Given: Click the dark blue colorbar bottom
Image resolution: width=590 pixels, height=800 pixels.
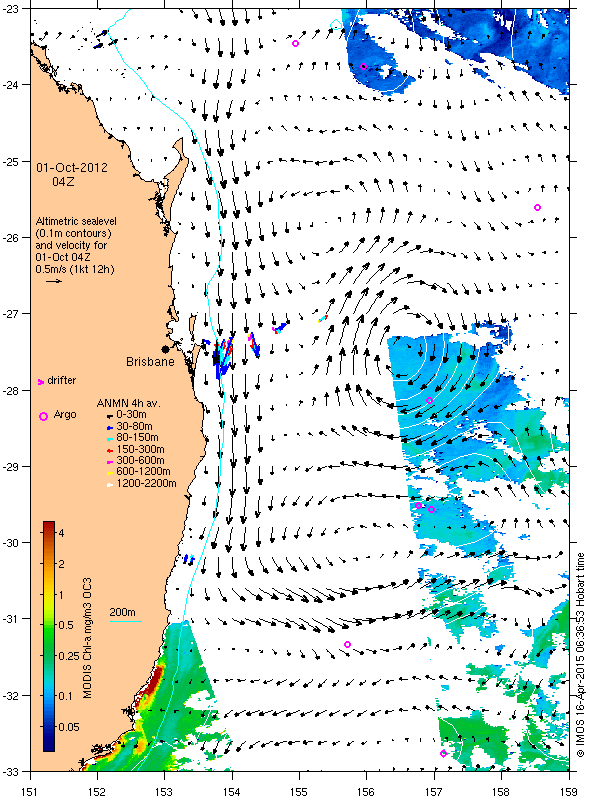Looking at the screenshot, I should tap(49, 745).
